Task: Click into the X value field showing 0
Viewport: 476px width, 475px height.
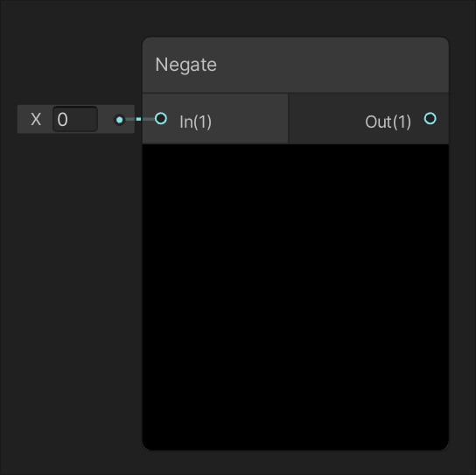Action: pyautogui.click(x=75, y=119)
